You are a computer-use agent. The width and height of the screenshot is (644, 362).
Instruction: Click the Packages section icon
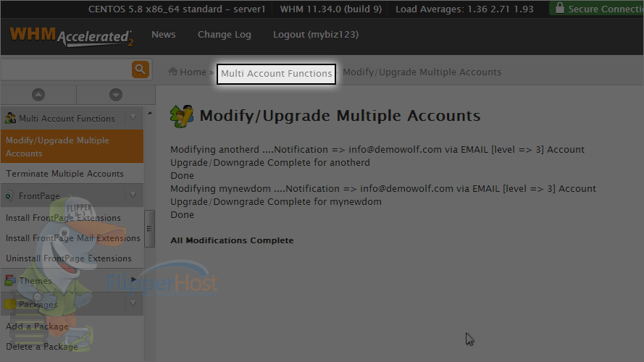pos(10,304)
